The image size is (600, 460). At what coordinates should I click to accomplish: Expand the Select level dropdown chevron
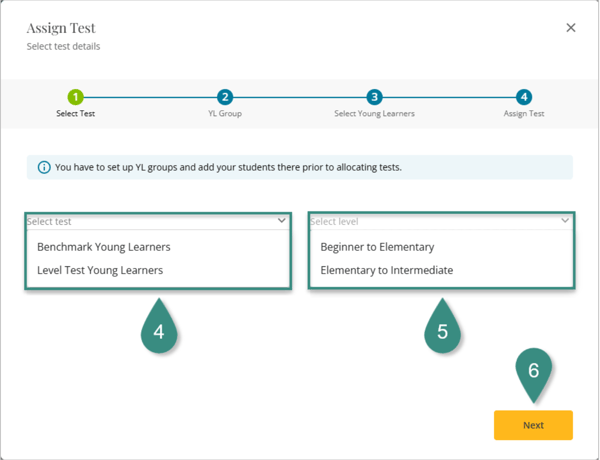point(565,221)
